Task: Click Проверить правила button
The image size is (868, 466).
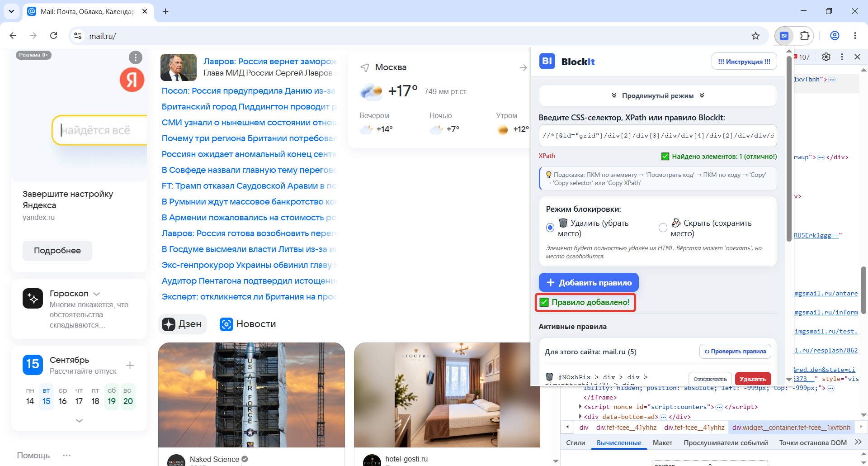Action: tap(735, 352)
